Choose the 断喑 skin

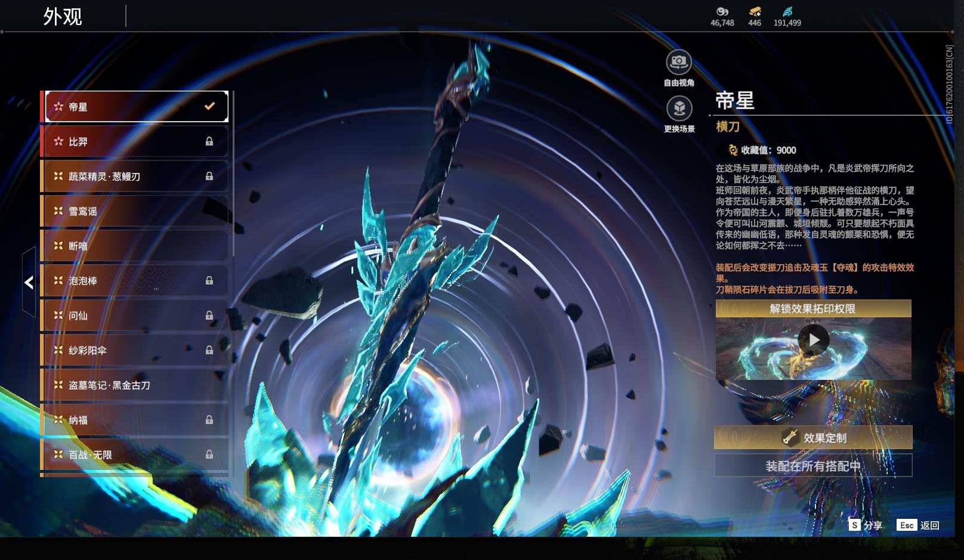tap(135, 246)
